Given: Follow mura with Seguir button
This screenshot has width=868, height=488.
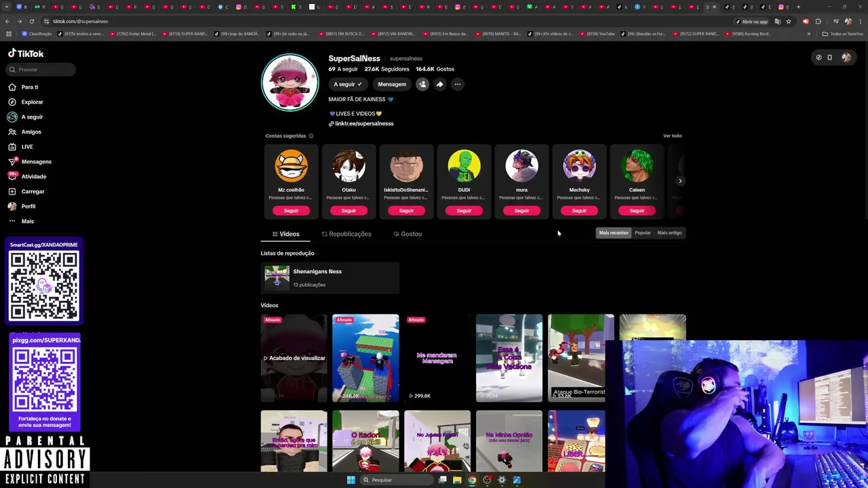Looking at the screenshot, I should point(521,210).
